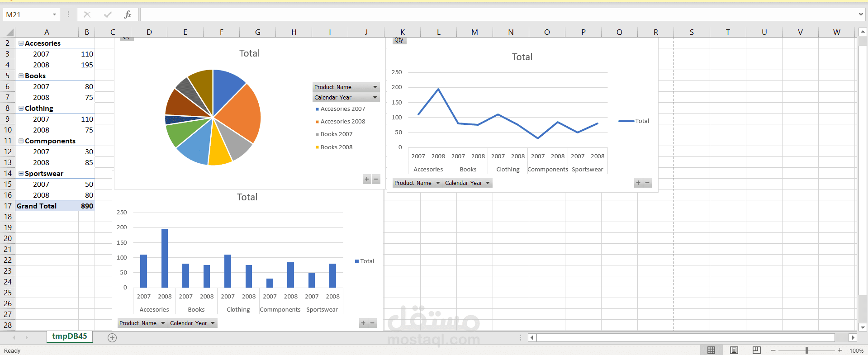Image resolution: width=868 pixels, height=355 pixels.
Task: Open the Name Box dropdown arrow
Action: 54,14
